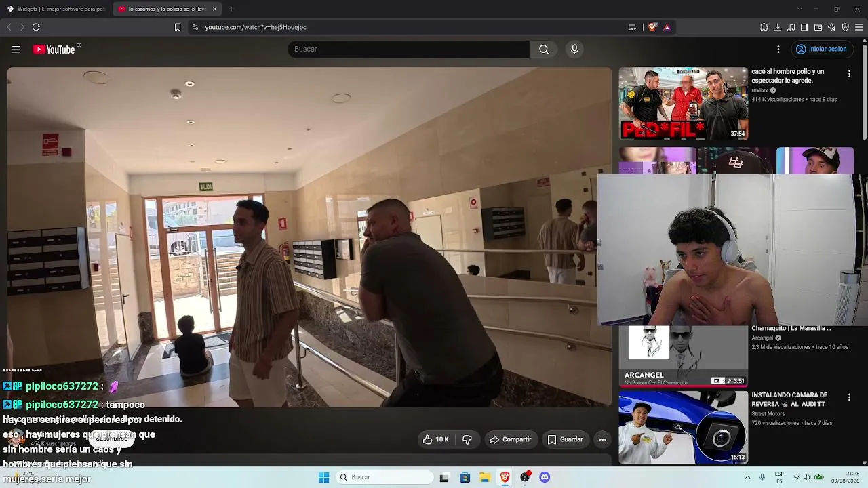Launch Discord from the taskbar

pyautogui.click(x=545, y=477)
